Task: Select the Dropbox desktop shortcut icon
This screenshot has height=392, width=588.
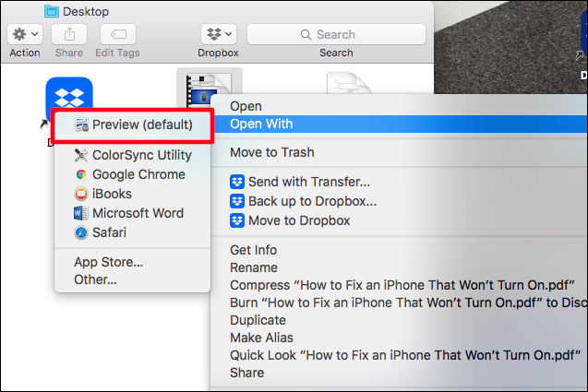Action: (x=69, y=99)
